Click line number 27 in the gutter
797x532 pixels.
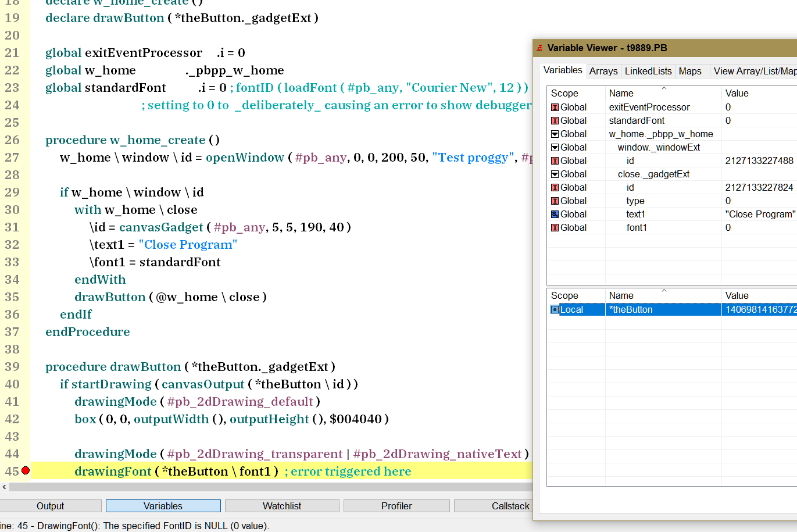[12, 158]
